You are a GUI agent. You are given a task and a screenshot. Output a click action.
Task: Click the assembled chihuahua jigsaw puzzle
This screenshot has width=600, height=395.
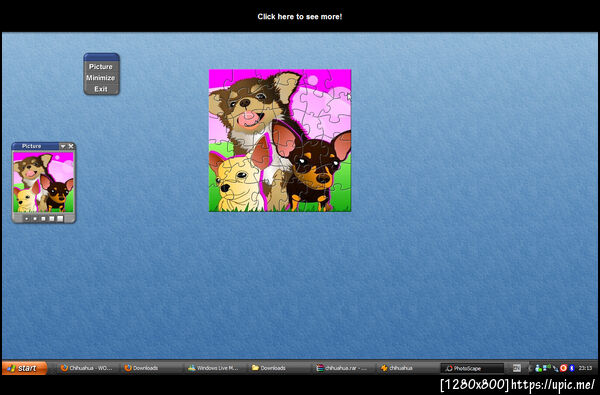coord(280,140)
